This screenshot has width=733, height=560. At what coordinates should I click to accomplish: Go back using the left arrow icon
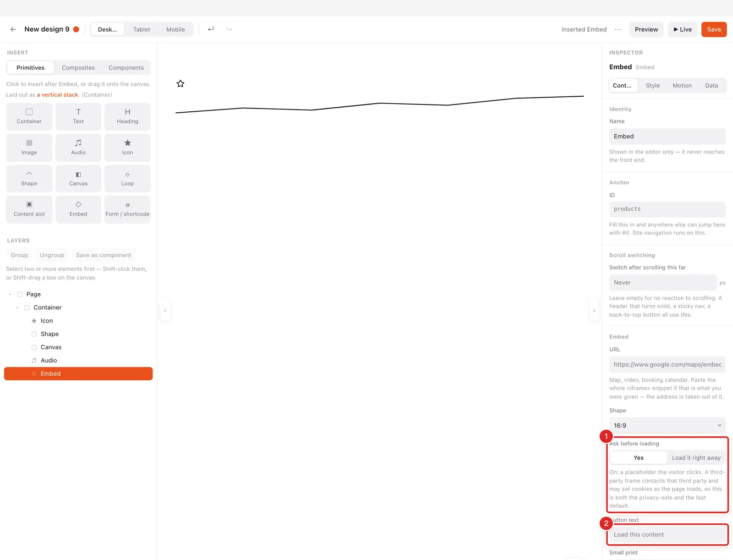point(13,29)
